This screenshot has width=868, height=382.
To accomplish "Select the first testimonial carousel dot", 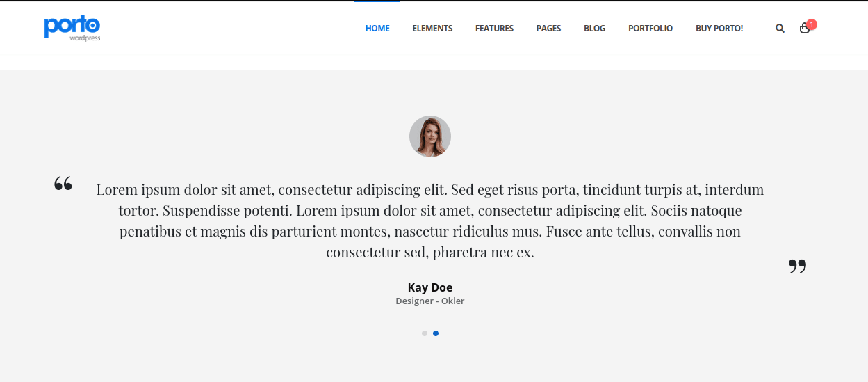I will (x=425, y=333).
